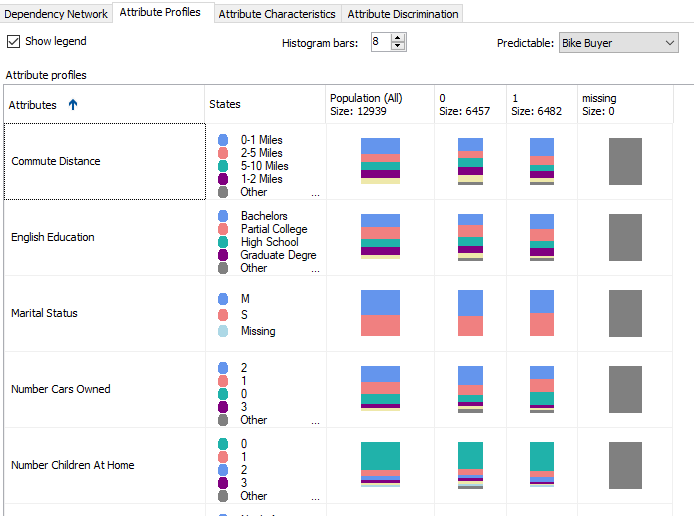
Task: Click the 0-1 Miles legend dot
Action: tap(223, 141)
